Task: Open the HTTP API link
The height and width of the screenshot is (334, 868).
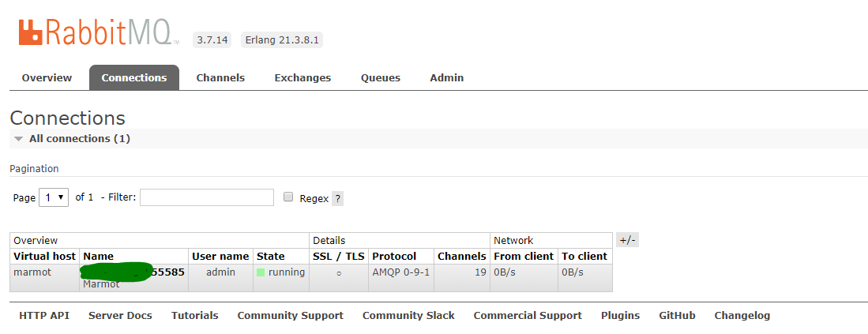Action: coord(44,316)
